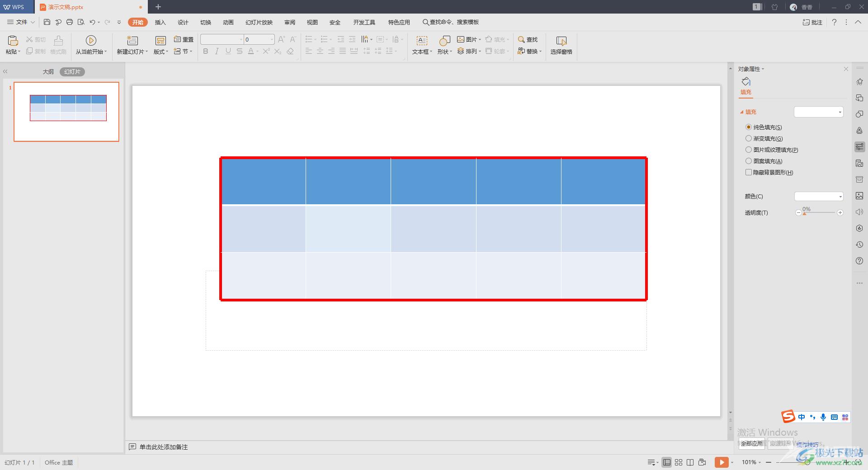This screenshot has height=470, width=868.
Task: Close the Object Properties (对象属性) panel
Action: [x=846, y=69]
